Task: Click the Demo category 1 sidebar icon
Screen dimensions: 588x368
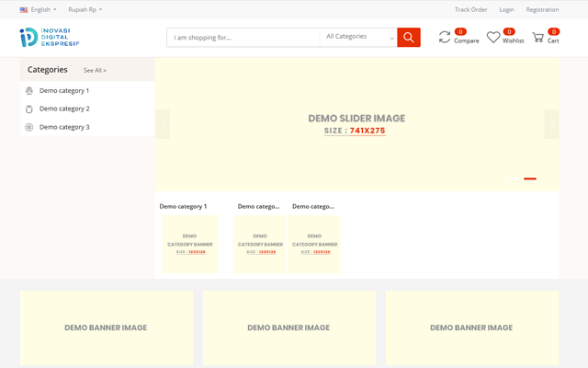Action: coord(29,91)
